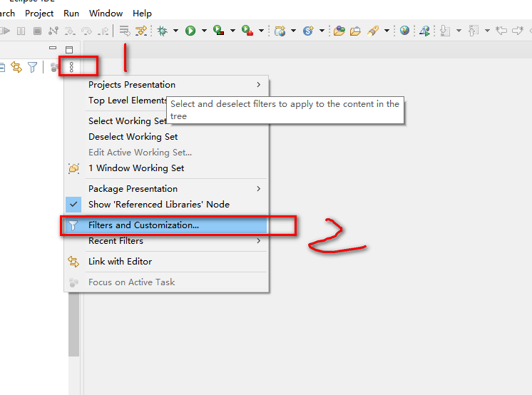
Task: Choose Deselect Working Set
Action: (x=166, y=136)
